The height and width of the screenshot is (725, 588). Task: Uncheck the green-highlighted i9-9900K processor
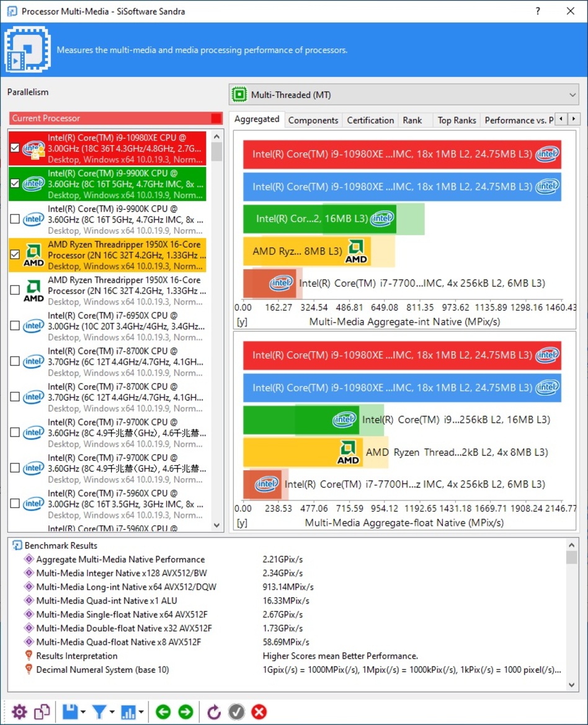pyautogui.click(x=15, y=184)
